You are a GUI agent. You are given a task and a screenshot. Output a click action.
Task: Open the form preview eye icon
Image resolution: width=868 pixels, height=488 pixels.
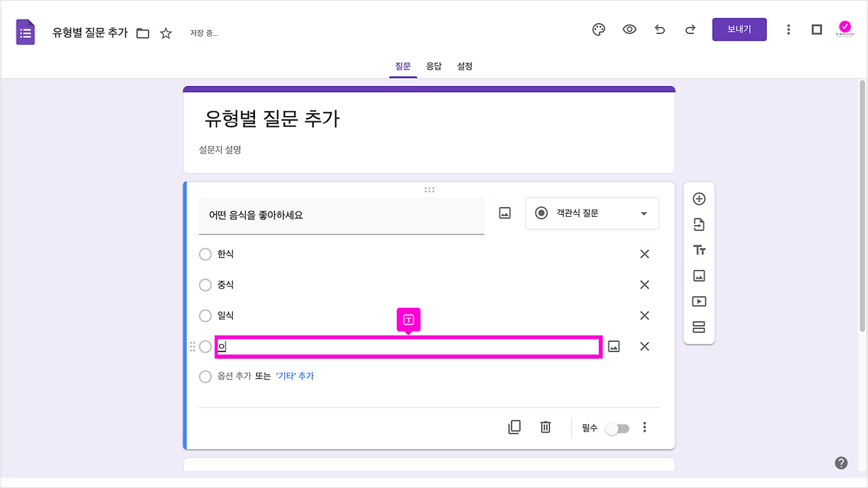click(x=629, y=29)
